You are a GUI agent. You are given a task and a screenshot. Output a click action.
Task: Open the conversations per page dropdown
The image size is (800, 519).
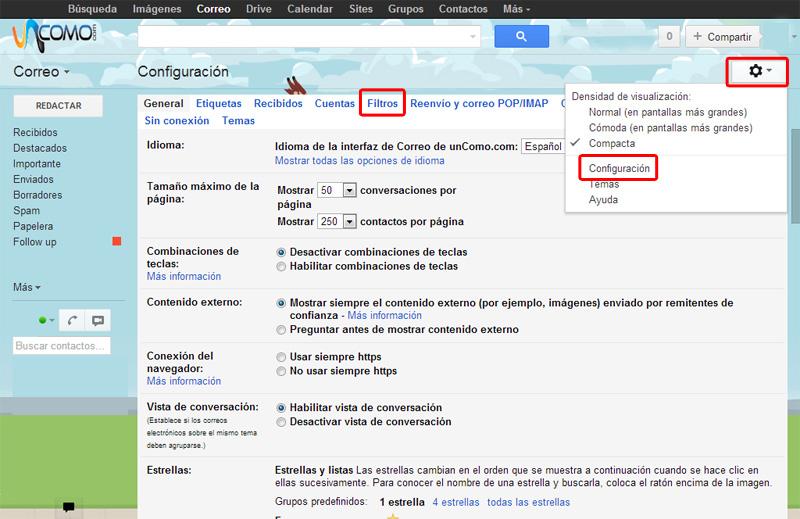[x=349, y=190]
